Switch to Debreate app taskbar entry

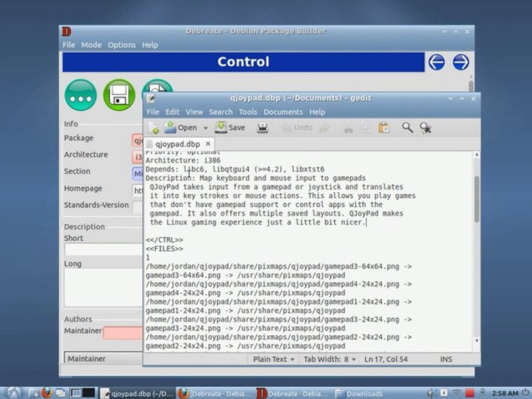(293, 393)
